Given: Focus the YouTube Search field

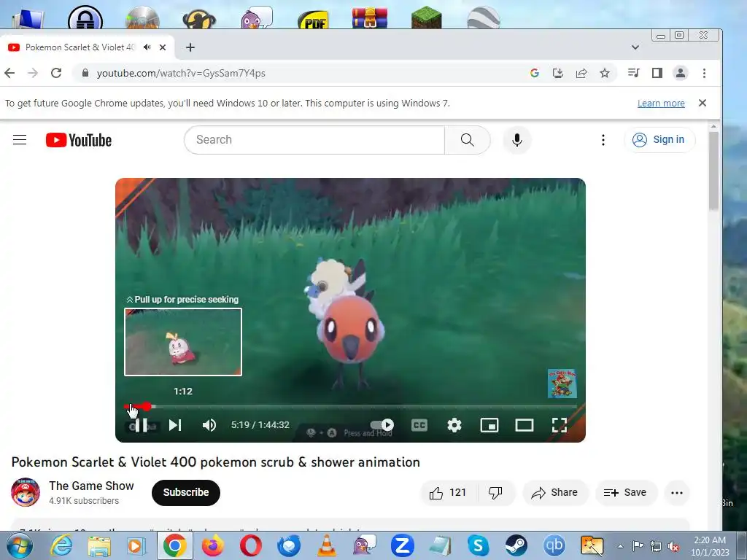Looking at the screenshot, I should click(x=314, y=139).
